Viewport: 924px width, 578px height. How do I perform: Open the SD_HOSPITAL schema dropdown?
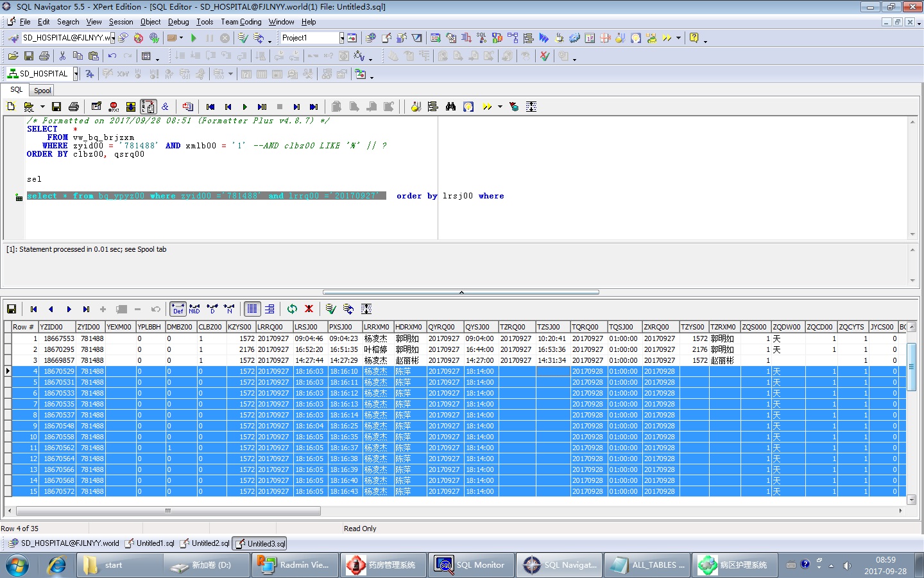[x=76, y=74]
